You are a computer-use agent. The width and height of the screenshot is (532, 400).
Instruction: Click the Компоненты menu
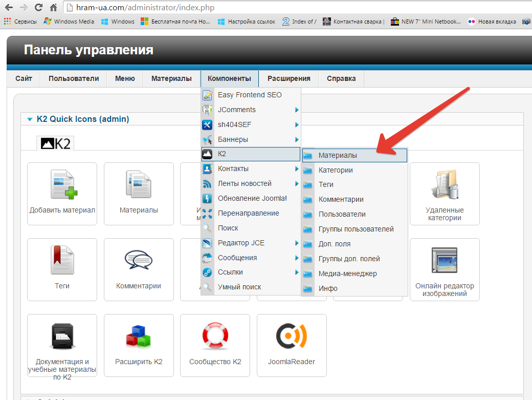229,78
